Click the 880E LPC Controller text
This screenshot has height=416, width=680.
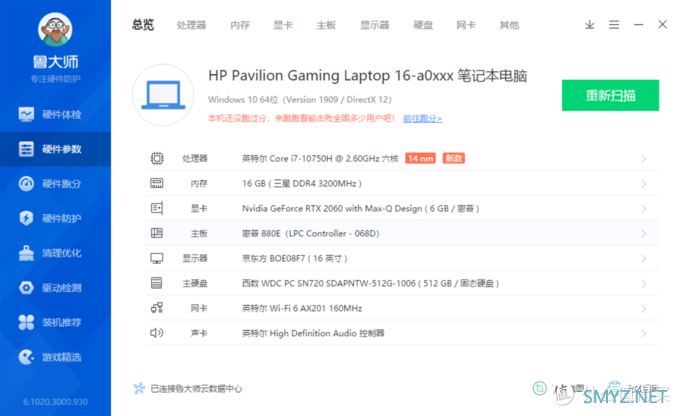pos(311,233)
